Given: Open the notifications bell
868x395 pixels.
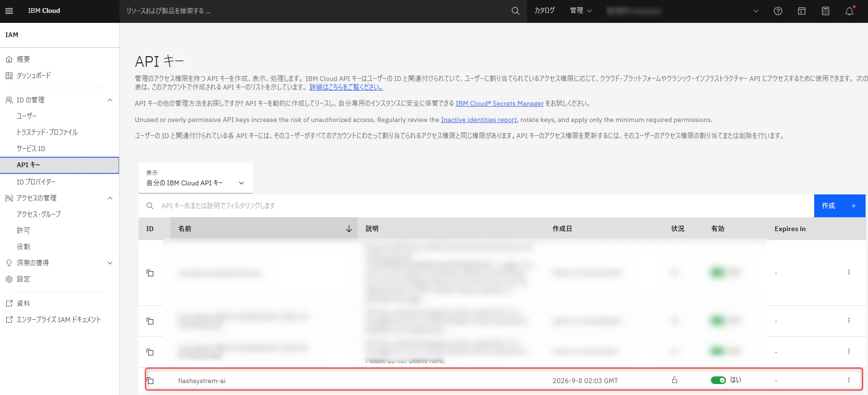Looking at the screenshot, I should click(x=849, y=11).
